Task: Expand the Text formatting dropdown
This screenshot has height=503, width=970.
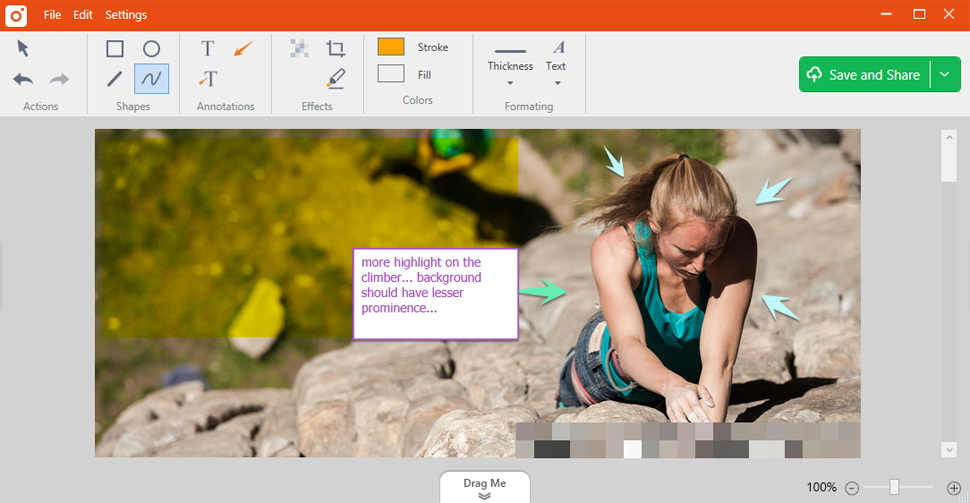Action: (556, 66)
